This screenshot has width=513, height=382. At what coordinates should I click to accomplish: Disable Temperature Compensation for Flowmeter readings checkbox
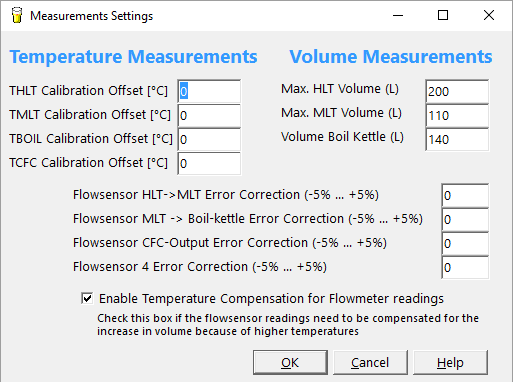87,298
